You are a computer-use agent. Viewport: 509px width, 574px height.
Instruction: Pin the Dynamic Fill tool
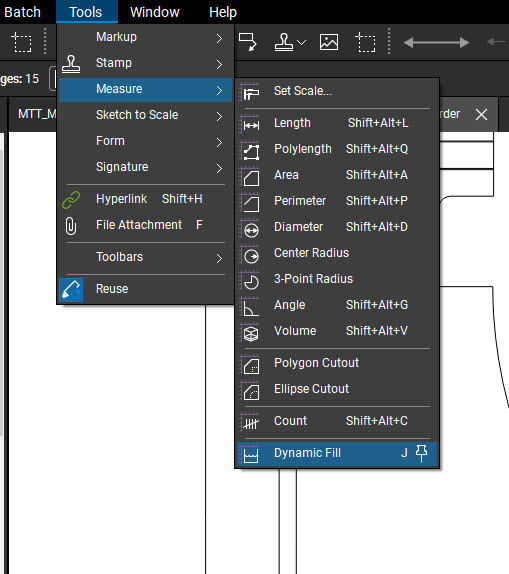click(x=421, y=453)
